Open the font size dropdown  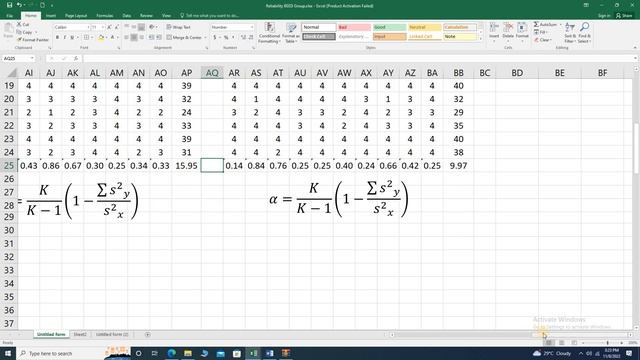point(103,27)
